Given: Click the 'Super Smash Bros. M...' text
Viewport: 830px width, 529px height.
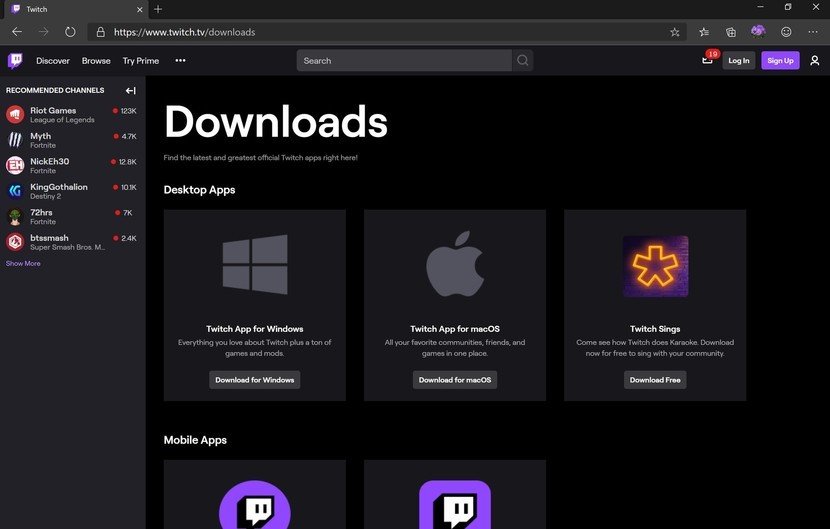Looking at the screenshot, I should [68, 247].
